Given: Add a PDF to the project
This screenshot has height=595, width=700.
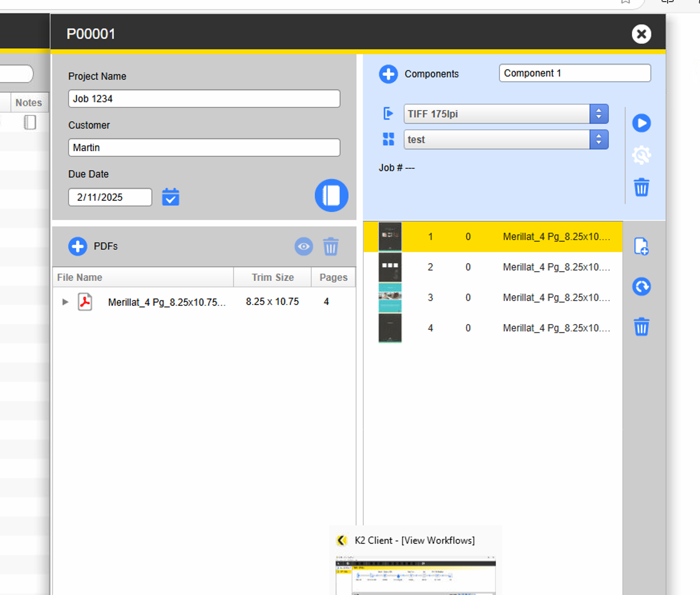Looking at the screenshot, I should tap(77, 246).
